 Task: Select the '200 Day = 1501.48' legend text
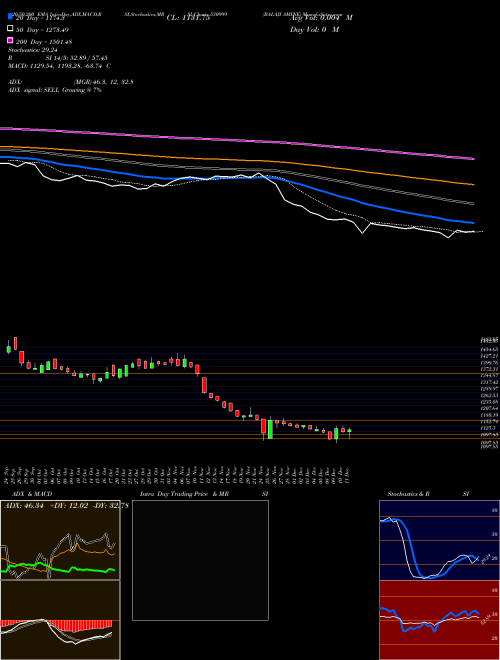click(44, 42)
